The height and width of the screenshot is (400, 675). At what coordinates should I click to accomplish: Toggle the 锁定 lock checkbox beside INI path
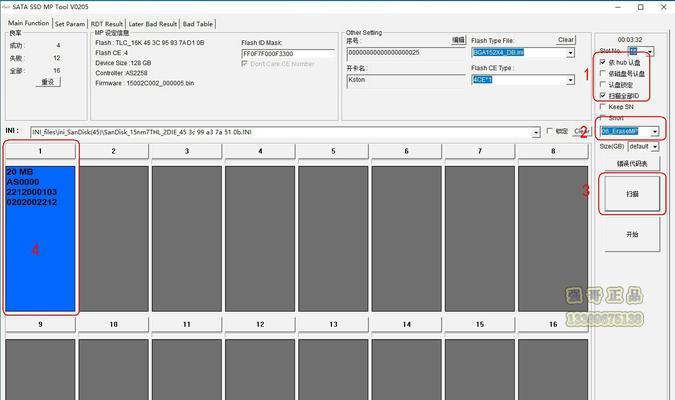[x=549, y=131]
